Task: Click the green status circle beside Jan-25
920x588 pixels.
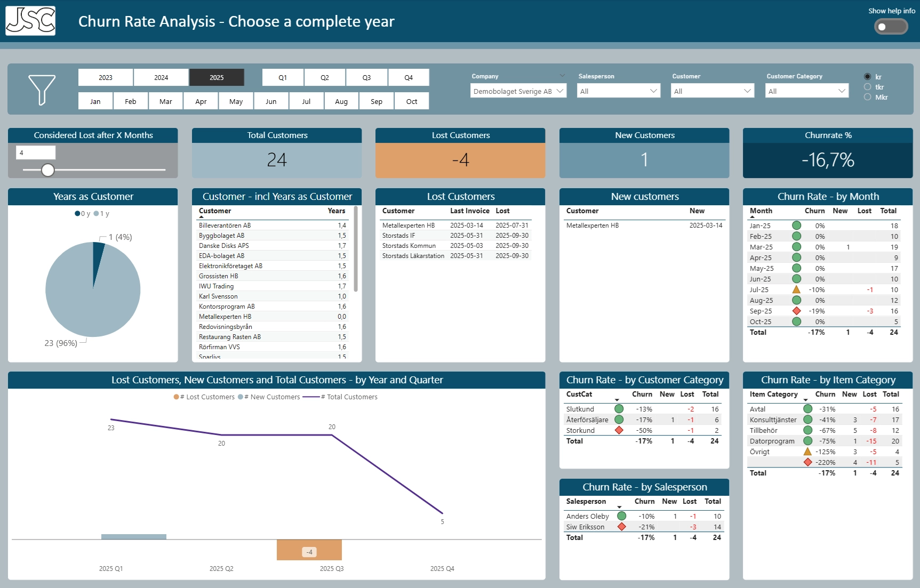Action: point(797,225)
